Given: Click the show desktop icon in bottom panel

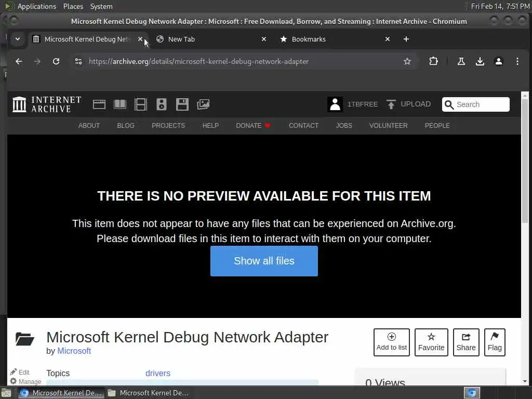Looking at the screenshot, I should pyautogui.click(x=6, y=393).
